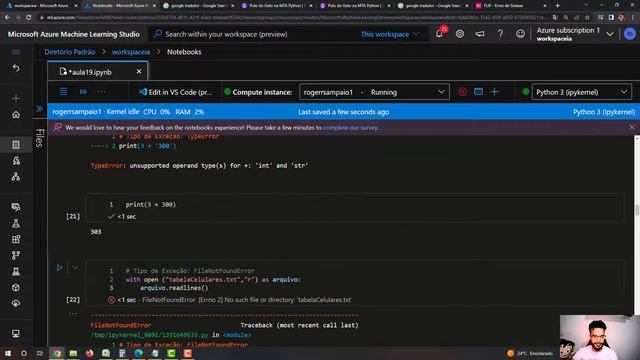Open Automated ML icon in sidebar
This screenshot has width=640, height=360.
(x=16, y=160)
